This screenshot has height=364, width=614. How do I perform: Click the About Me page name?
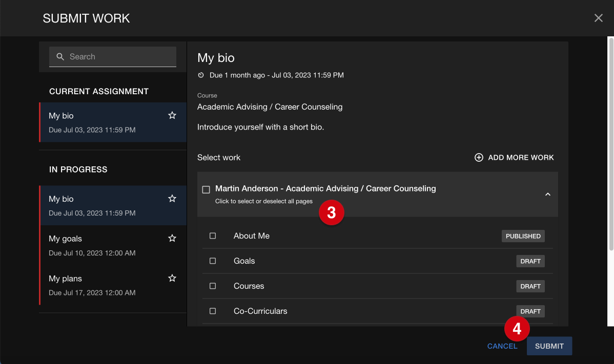coord(252,236)
